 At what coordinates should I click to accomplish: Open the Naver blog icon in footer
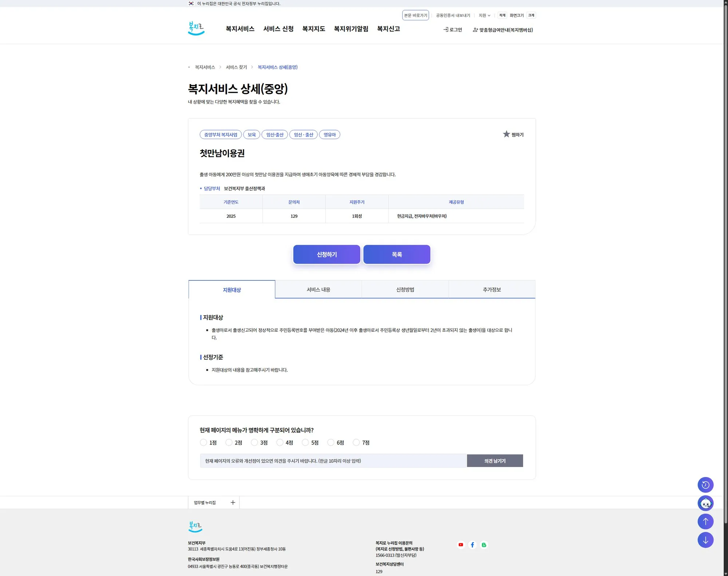pos(484,545)
